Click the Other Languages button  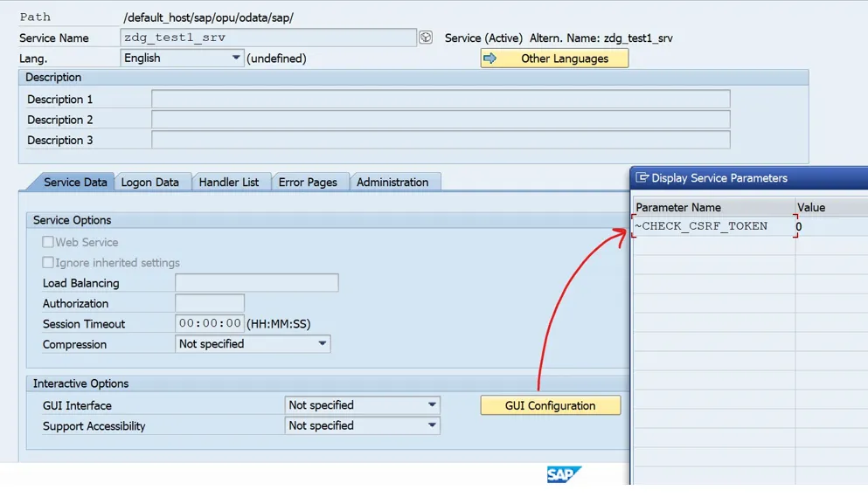coord(555,59)
